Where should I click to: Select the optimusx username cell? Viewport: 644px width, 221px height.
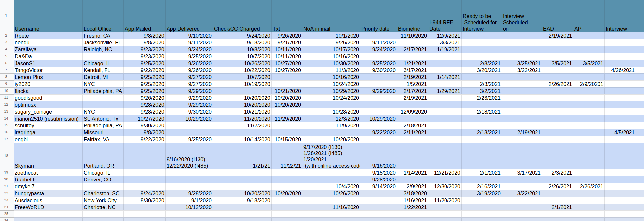pyautogui.click(x=48, y=105)
